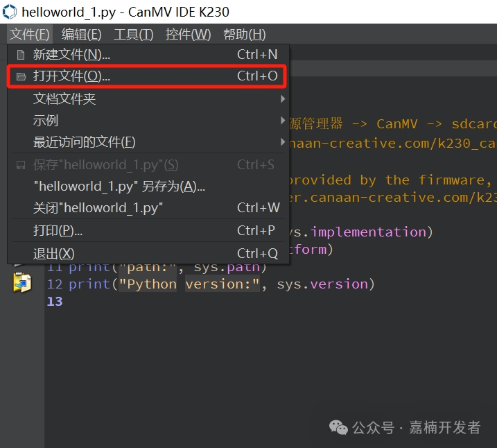
Task: Open the 工具(T) menu
Action: coord(133,34)
